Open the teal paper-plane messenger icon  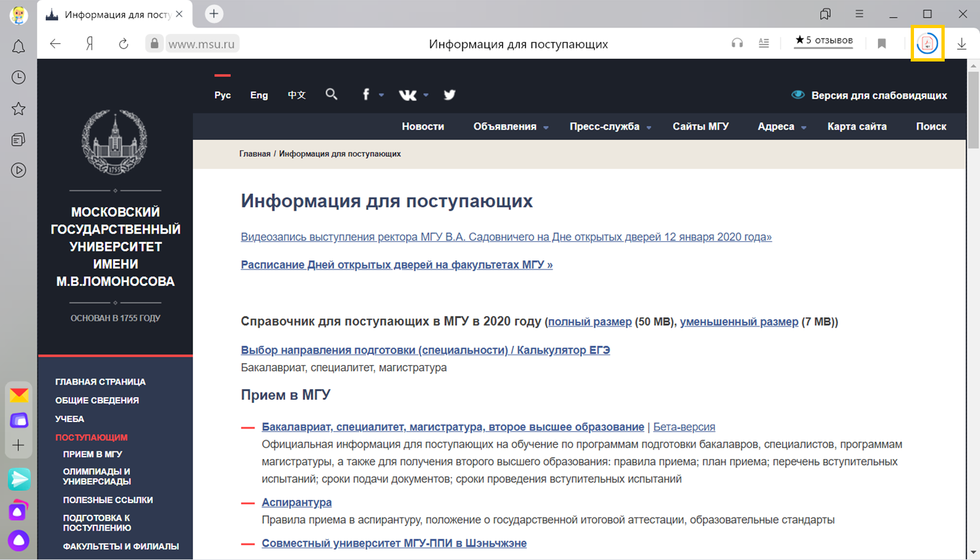[x=19, y=479]
